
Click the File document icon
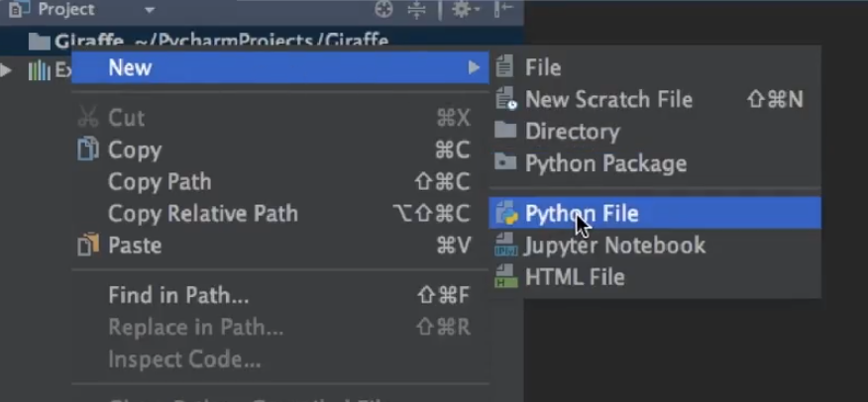tap(503, 67)
